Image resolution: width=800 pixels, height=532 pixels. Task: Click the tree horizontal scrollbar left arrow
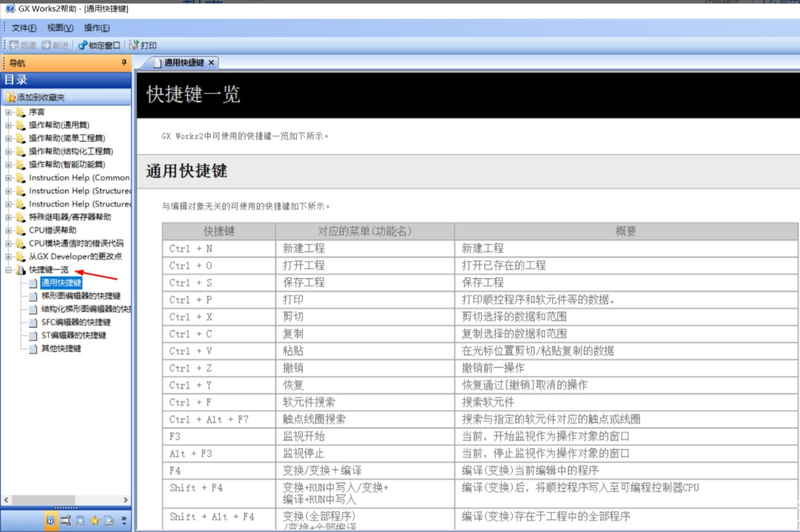[6, 500]
